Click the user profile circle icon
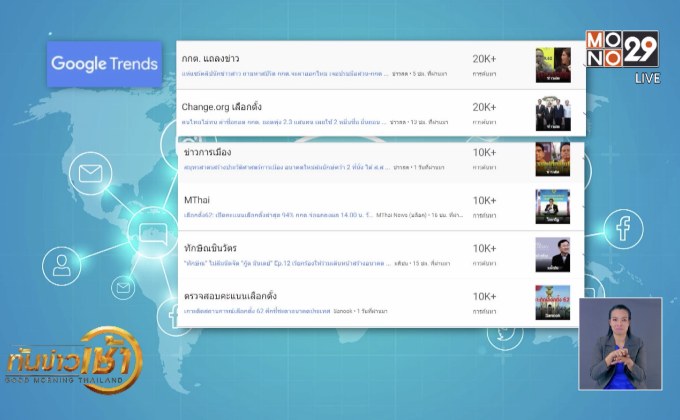The width and height of the screenshot is (680, 420). [62, 264]
